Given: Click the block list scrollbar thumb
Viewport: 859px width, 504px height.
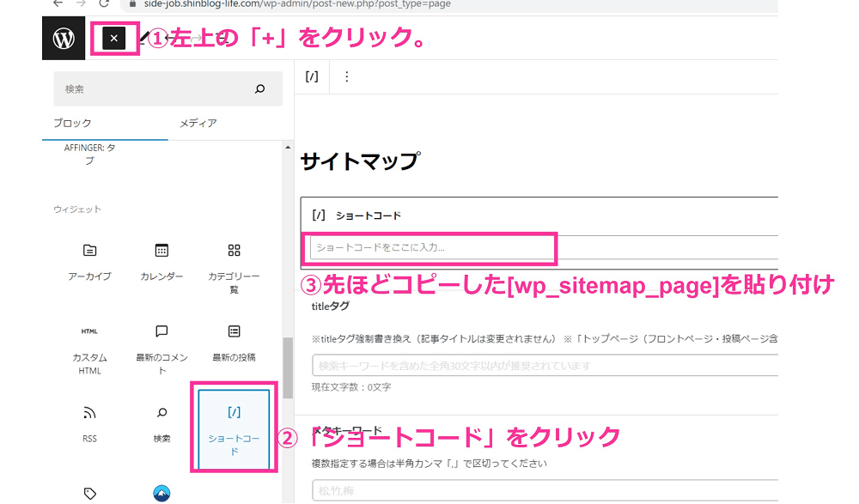Looking at the screenshot, I should tap(288, 368).
